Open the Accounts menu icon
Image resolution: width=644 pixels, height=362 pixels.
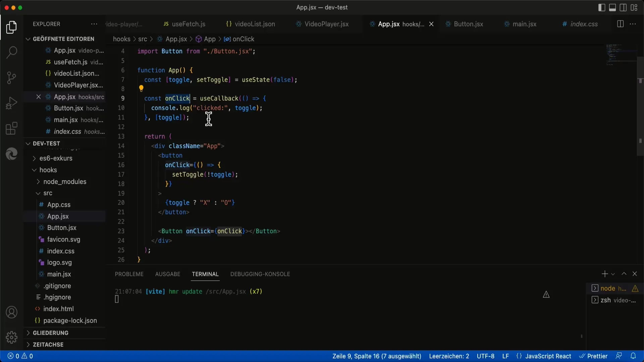11,312
